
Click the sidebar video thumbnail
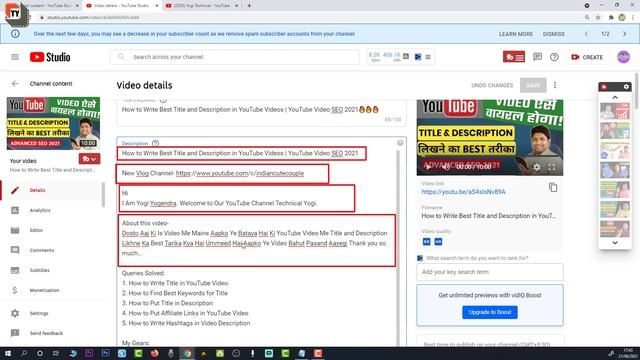53,123
